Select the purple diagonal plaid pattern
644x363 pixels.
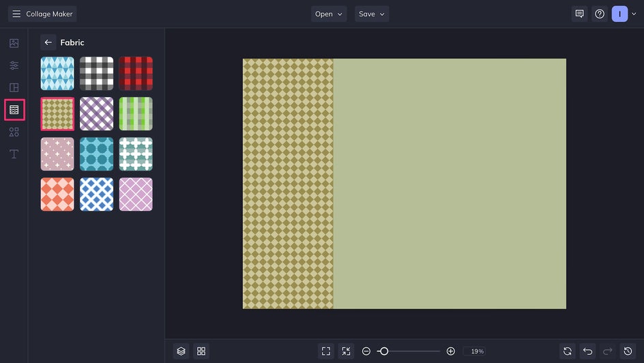(96, 114)
